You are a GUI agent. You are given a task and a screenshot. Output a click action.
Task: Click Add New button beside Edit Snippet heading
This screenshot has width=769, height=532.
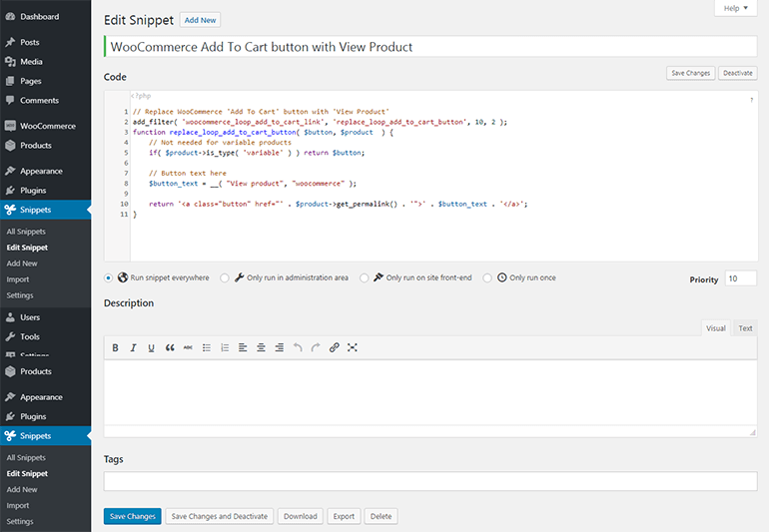point(200,20)
